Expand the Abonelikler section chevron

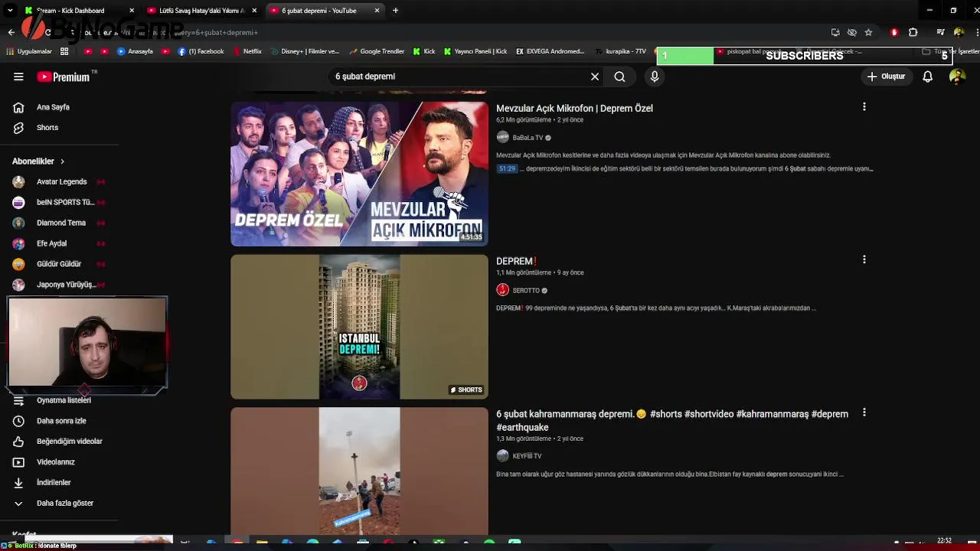coord(62,161)
